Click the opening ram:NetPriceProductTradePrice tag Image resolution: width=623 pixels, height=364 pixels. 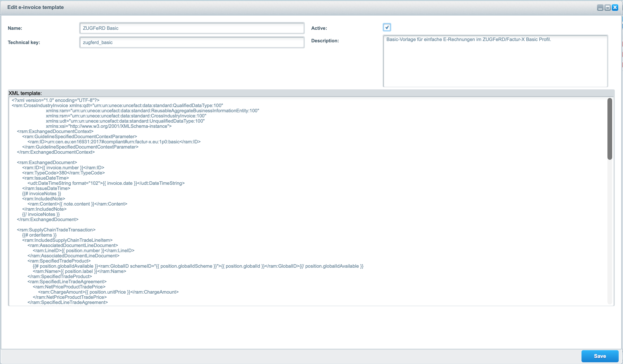69,287
